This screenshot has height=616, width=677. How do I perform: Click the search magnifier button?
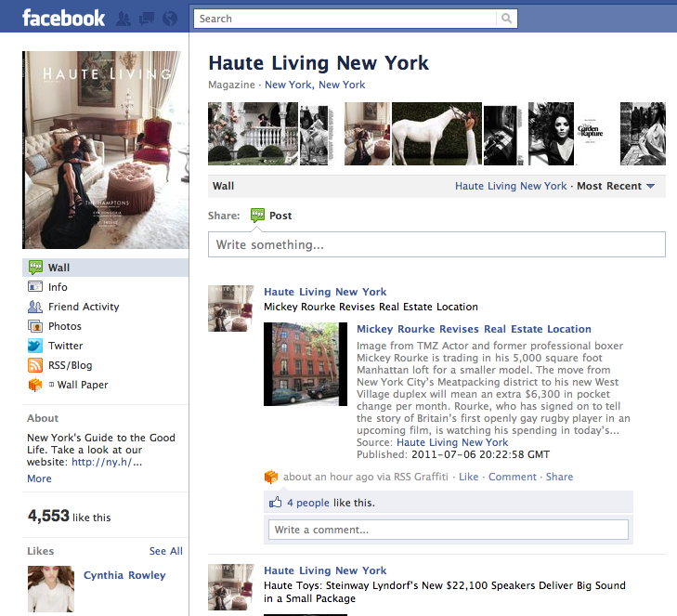[x=506, y=19]
